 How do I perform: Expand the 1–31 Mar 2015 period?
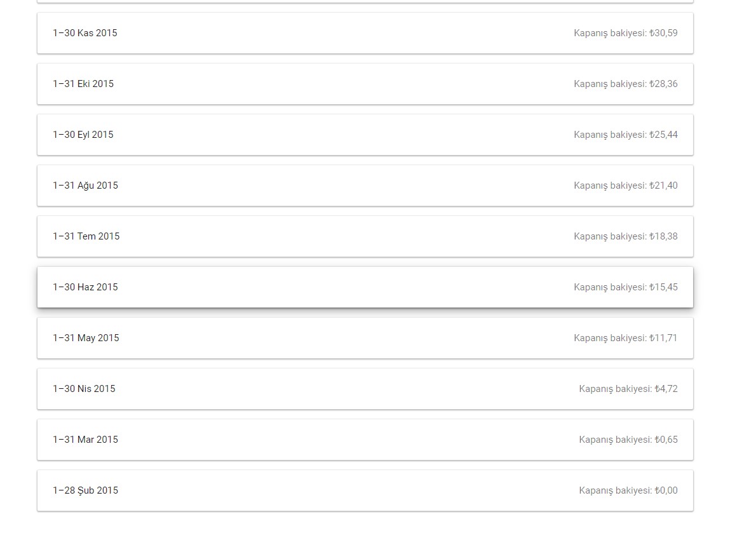[365, 440]
